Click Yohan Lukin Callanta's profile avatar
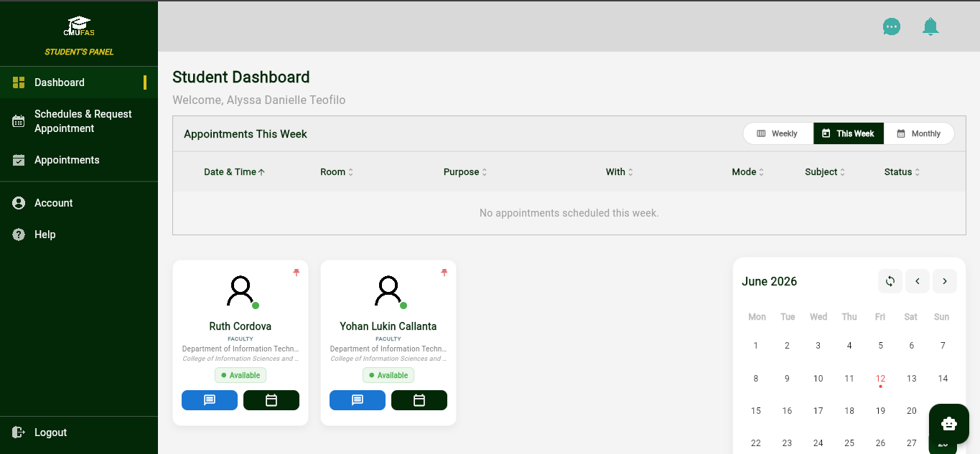 [388, 291]
